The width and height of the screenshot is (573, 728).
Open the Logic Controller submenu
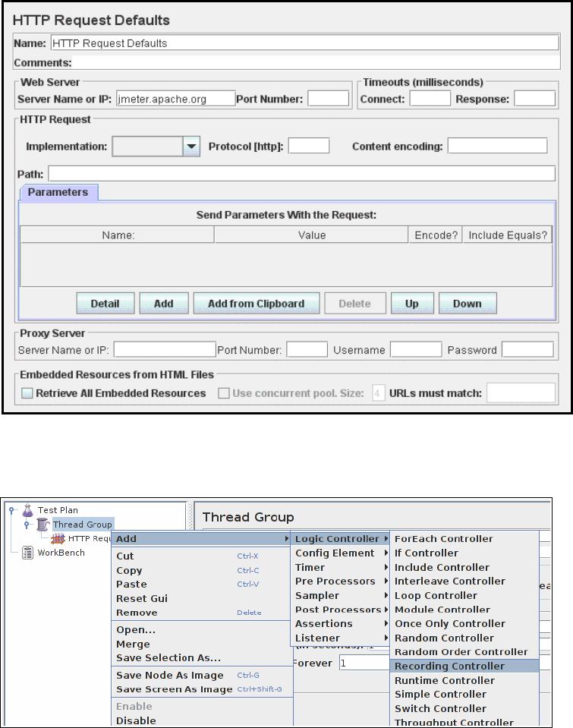(x=342, y=538)
